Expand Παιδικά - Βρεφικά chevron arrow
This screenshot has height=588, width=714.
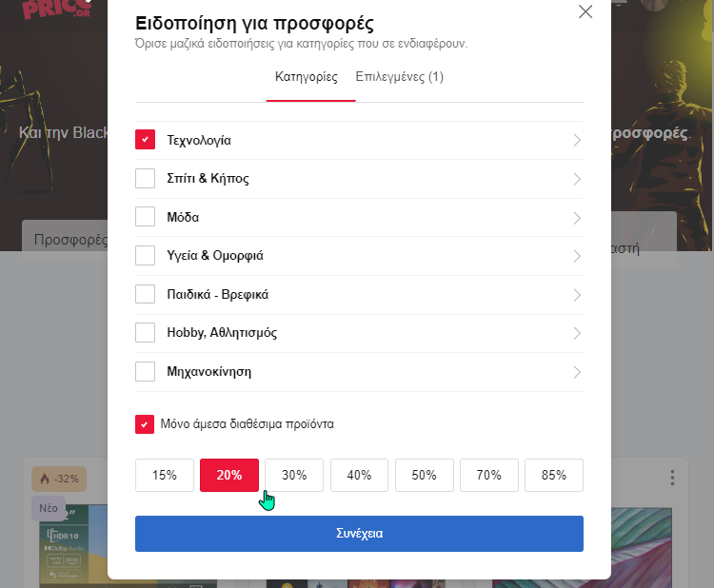pyautogui.click(x=577, y=295)
